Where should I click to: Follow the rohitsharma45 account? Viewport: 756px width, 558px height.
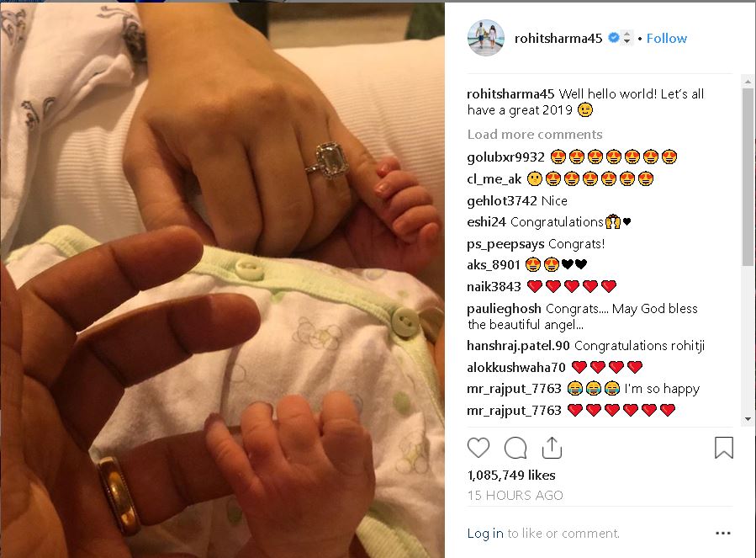(x=666, y=38)
